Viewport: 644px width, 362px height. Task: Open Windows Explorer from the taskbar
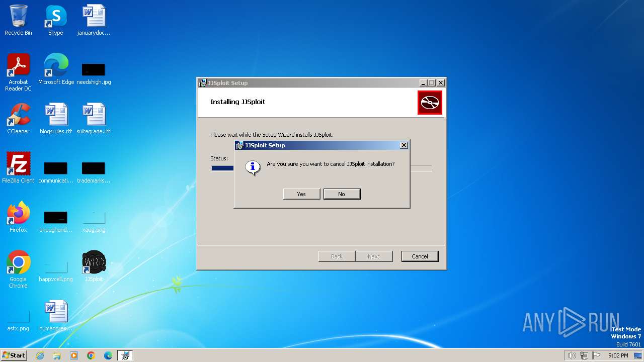click(57, 355)
